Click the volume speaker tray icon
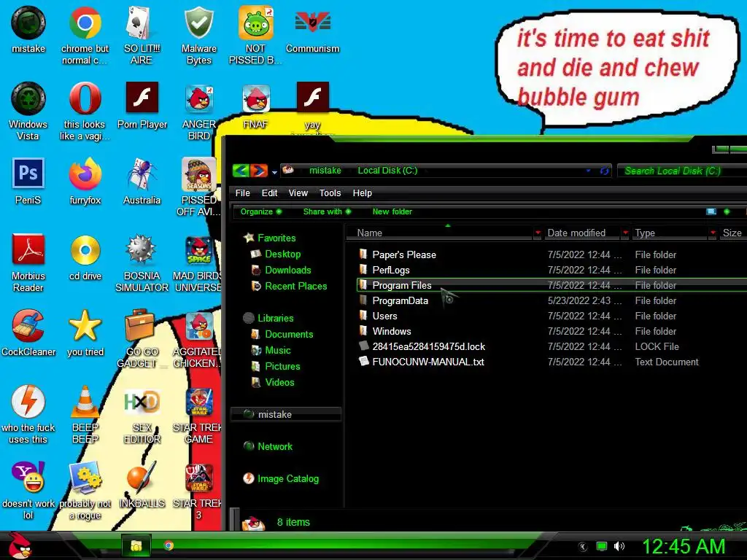This screenshot has width=747, height=560. pyautogui.click(x=619, y=546)
